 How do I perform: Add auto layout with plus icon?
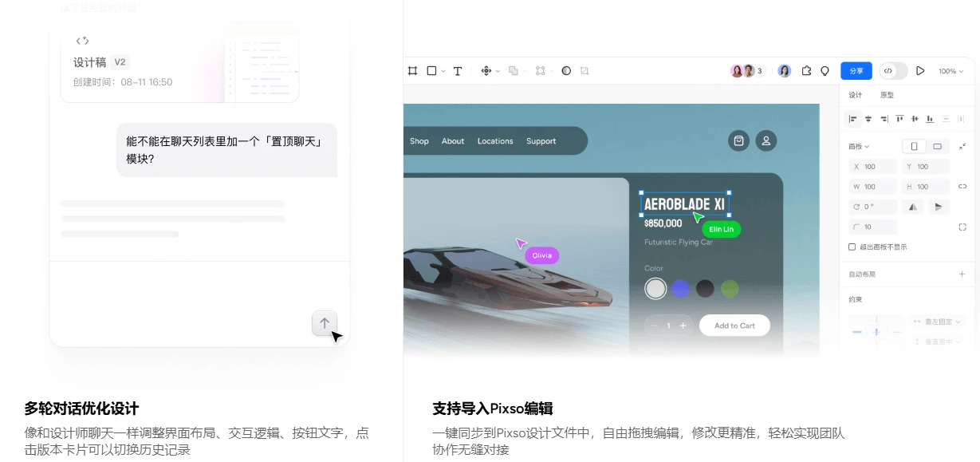(x=962, y=274)
